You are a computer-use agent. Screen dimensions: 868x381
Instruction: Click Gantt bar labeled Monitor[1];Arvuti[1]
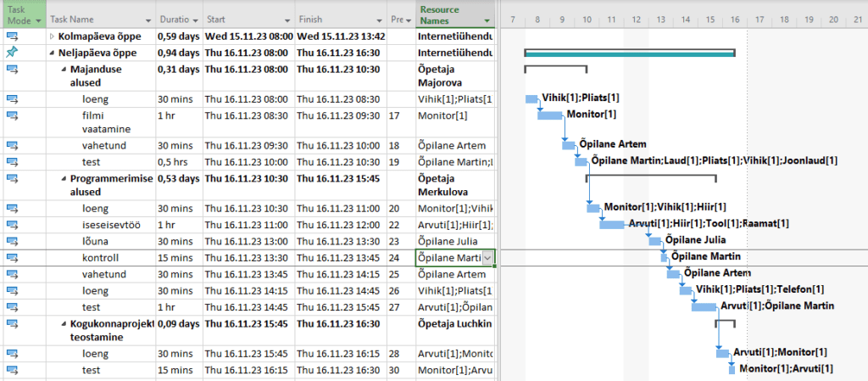[732, 369]
